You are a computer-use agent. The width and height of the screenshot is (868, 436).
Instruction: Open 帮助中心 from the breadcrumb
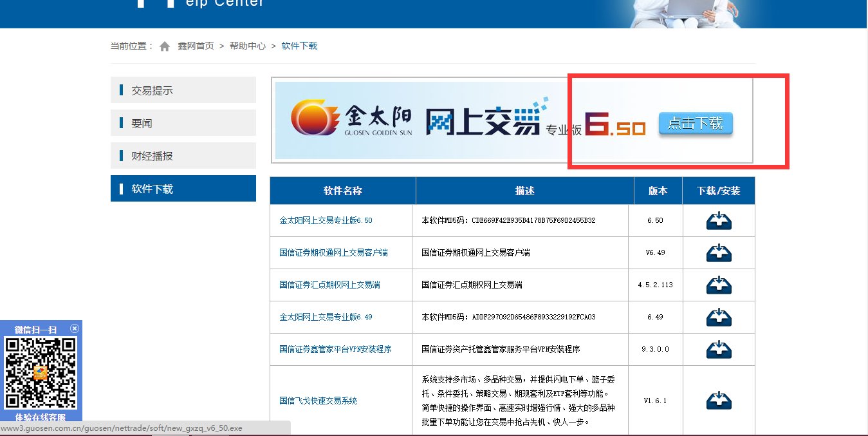tap(246, 46)
